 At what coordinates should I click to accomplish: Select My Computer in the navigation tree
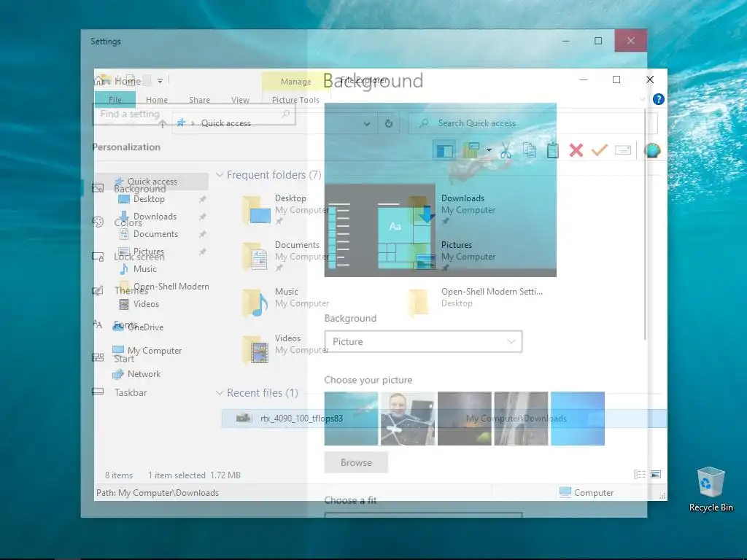[x=147, y=351]
